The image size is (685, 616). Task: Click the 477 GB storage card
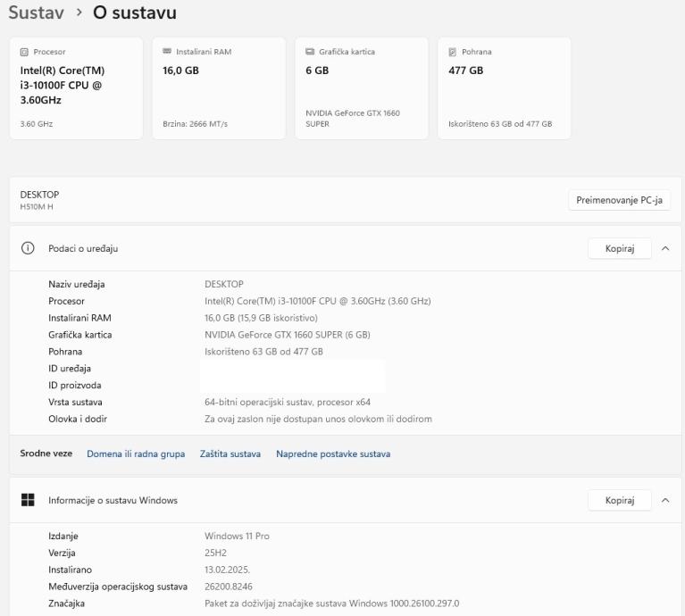[x=505, y=88]
